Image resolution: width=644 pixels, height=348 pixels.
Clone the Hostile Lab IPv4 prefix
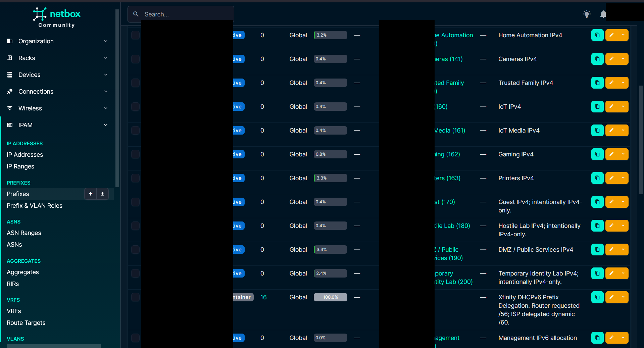coord(597,226)
